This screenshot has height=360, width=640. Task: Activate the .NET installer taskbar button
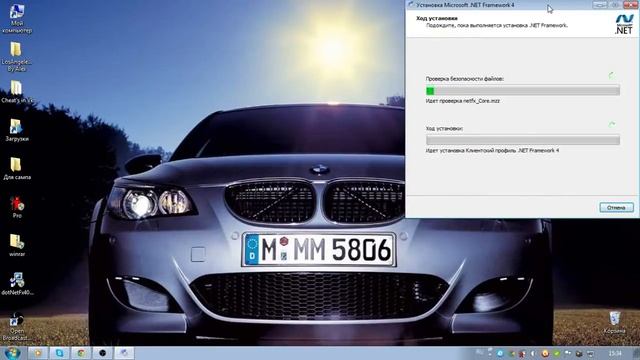(124, 353)
